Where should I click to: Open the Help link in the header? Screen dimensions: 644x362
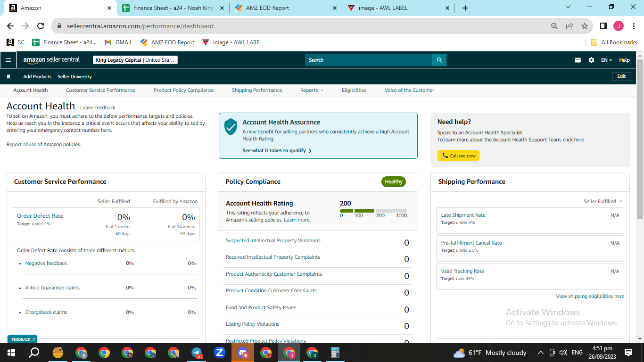624,60
